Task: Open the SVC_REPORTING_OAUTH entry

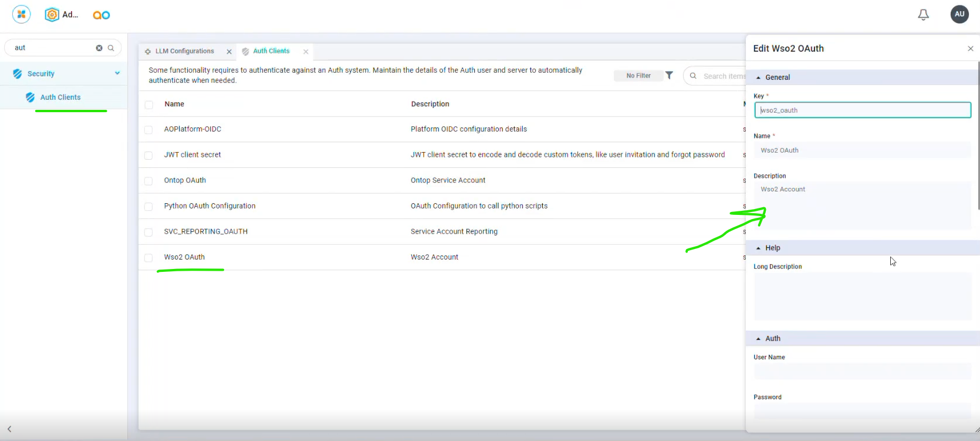Action: point(206,232)
